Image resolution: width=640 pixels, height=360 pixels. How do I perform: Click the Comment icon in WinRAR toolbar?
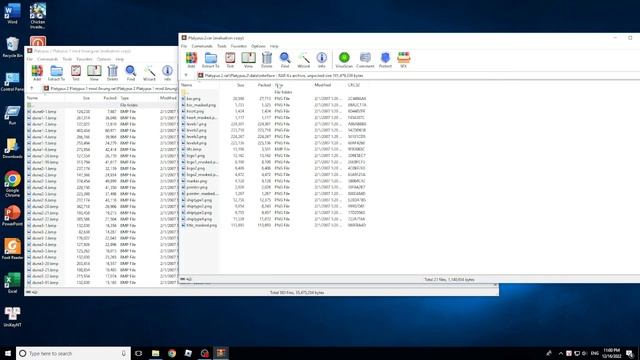pos(365,60)
